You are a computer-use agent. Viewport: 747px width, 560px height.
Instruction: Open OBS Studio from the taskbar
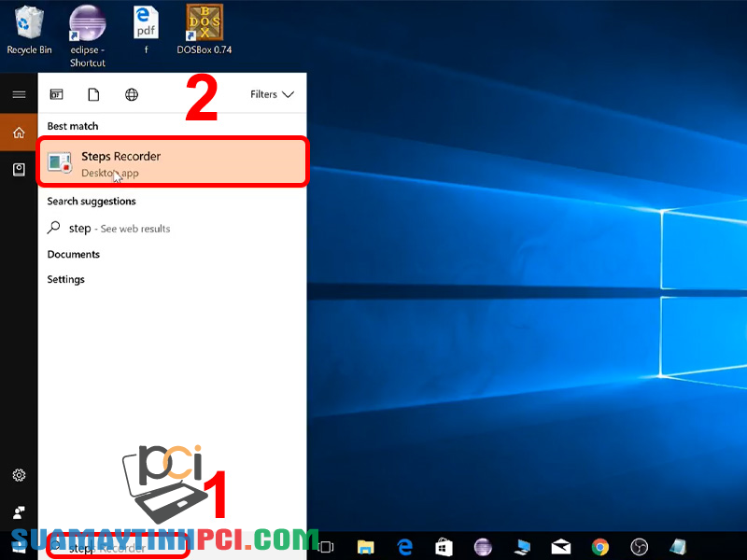click(640, 547)
